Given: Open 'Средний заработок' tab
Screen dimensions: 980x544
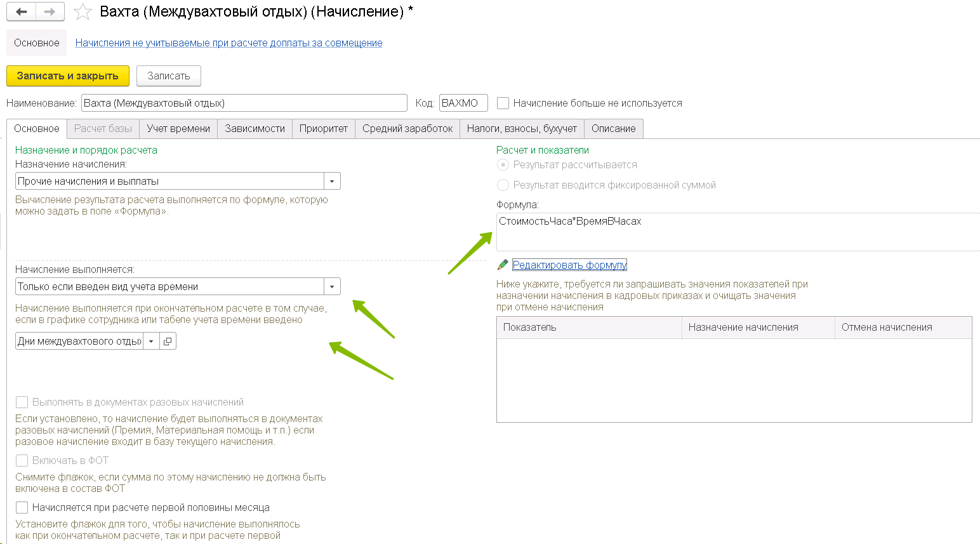Looking at the screenshot, I should coord(407,129).
